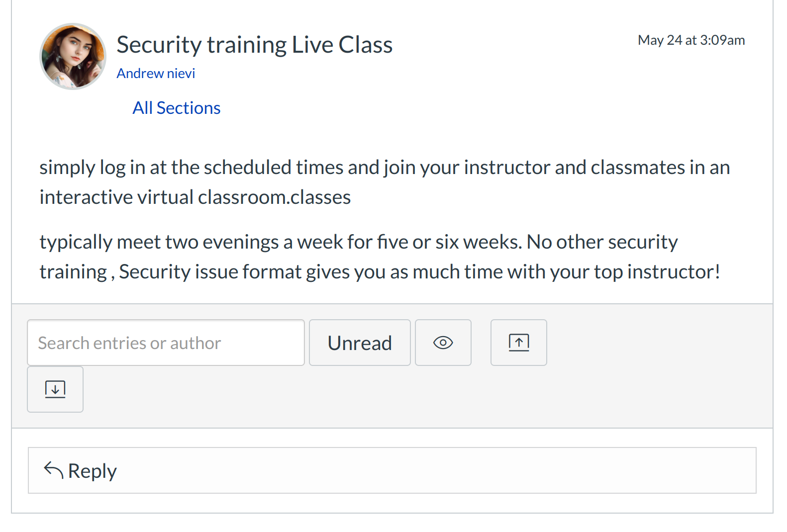Click the eye icon button
This screenshot has width=787, height=532.
(443, 343)
